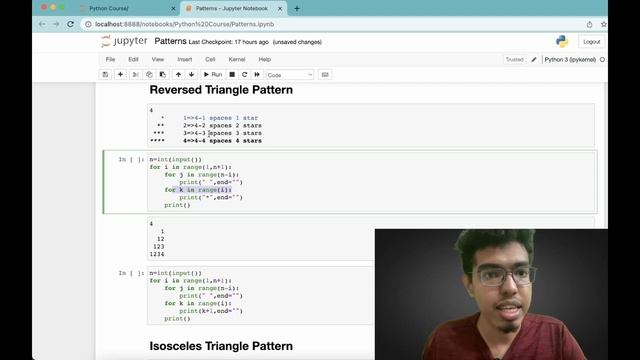
Task: Click the Trusted notebook indicator
Action: [514, 60]
